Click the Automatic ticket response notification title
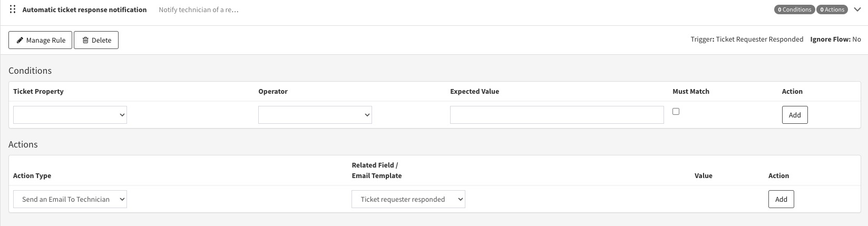The height and width of the screenshot is (226, 868). coord(84,9)
